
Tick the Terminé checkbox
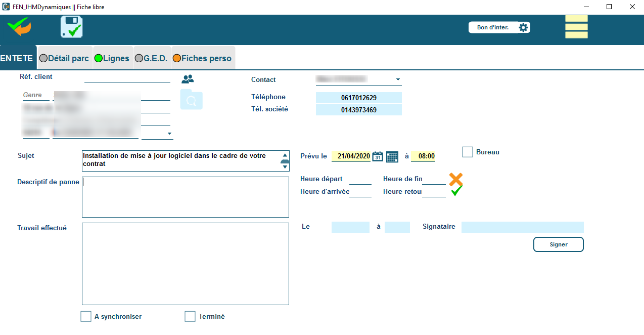pyautogui.click(x=190, y=316)
